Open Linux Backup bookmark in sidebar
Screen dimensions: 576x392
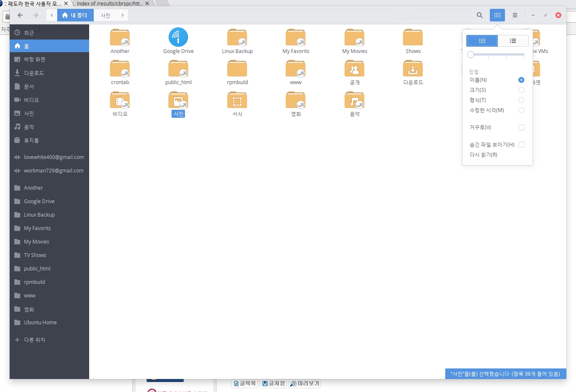49,215
